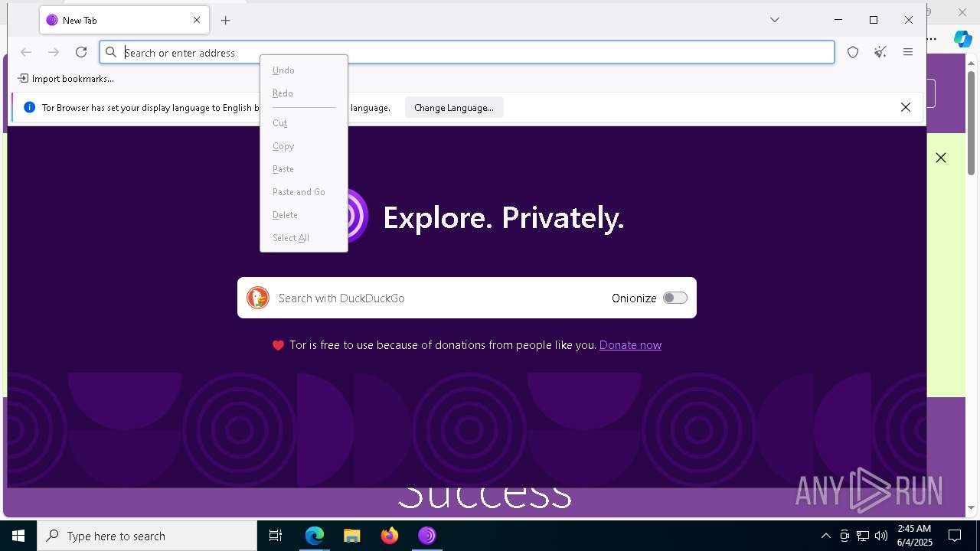
Task: Click the volume speaker tray icon
Action: [x=881, y=536]
